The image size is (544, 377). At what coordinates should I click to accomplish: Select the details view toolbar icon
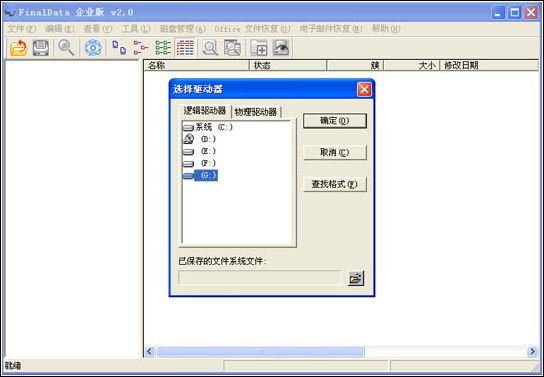pos(185,48)
